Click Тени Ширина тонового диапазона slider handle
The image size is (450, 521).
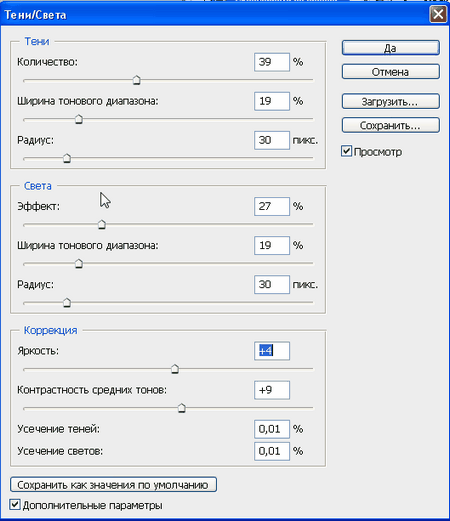pyautogui.click(x=79, y=119)
